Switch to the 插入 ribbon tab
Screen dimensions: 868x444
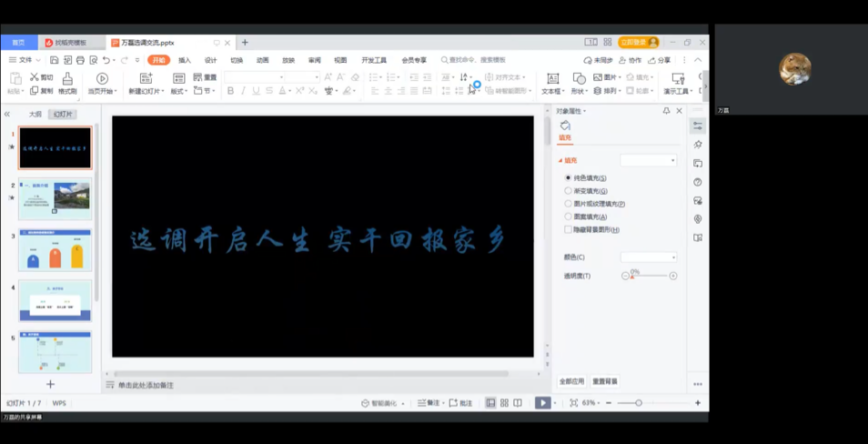[185, 60]
